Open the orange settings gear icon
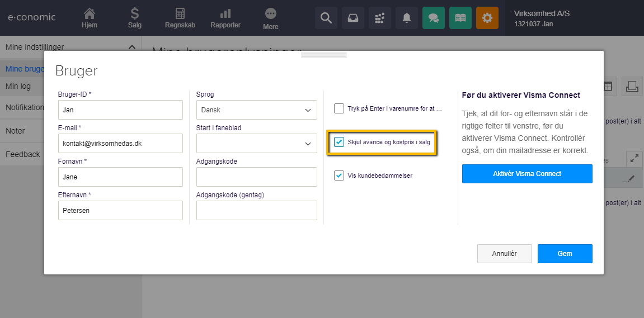Viewport: 644px width, 318px height. 487,18
